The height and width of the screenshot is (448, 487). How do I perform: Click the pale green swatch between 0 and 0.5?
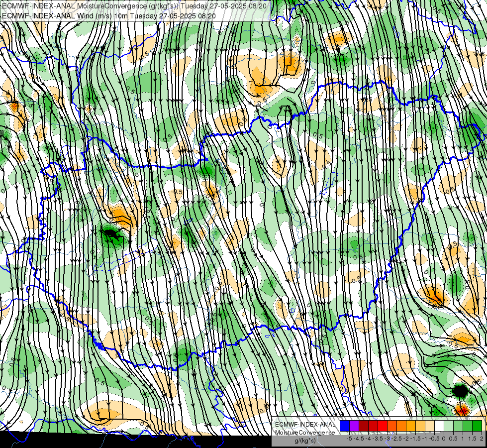449,426
